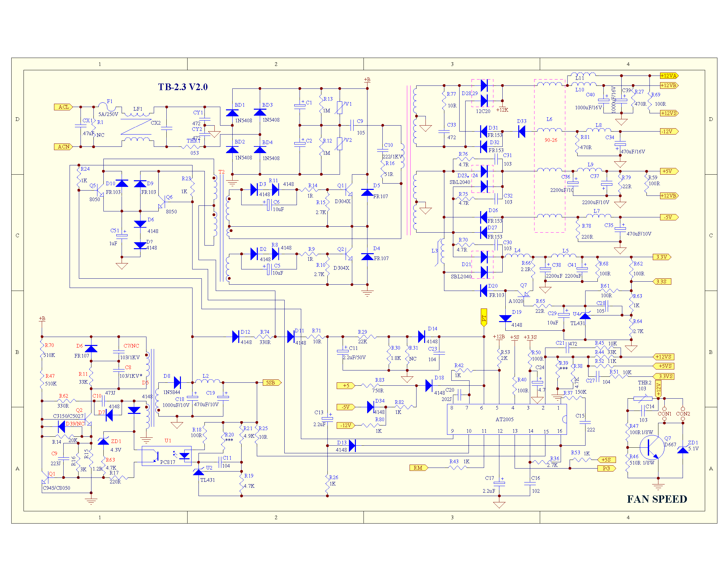Click the PG output port tag
Viewport: 728px width, 562px height.
(x=607, y=468)
